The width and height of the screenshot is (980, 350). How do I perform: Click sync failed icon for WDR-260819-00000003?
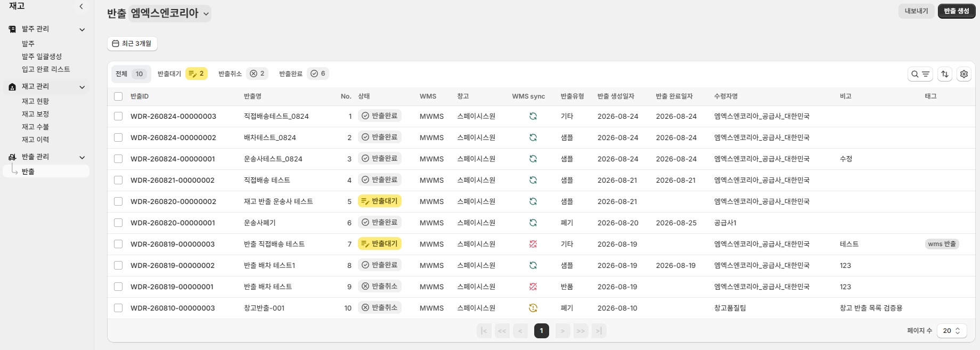coord(533,244)
